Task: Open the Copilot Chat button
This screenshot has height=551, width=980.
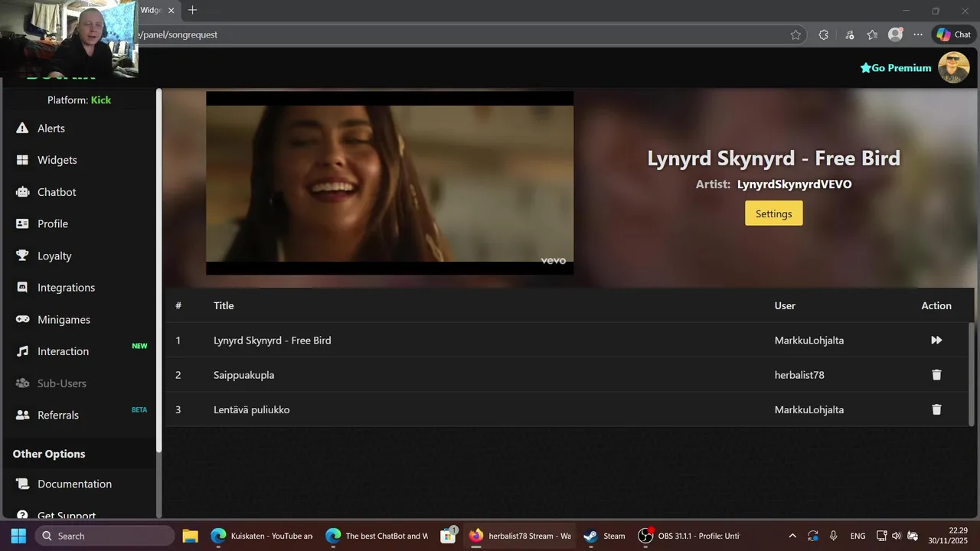Action: tap(953, 34)
